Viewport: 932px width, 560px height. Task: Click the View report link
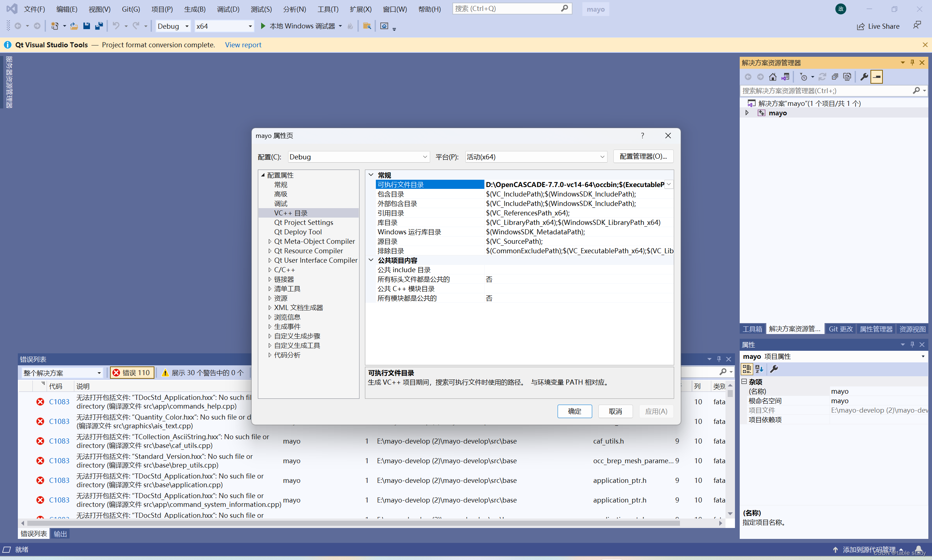coord(243,45)
